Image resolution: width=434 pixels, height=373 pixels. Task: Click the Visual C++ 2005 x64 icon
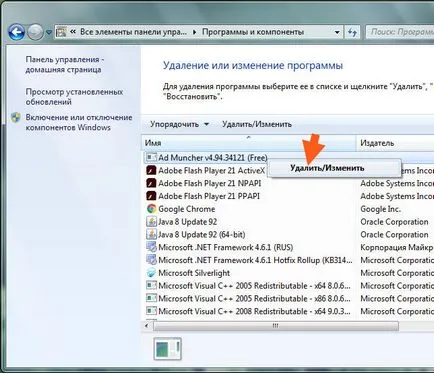pyautogui.click(x=151, y=285)
